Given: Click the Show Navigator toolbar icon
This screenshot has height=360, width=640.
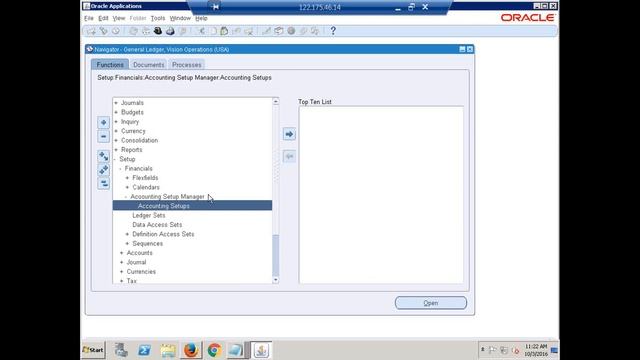Looking at the screenshot, I should pyautogui.click(x=116, y=31).
